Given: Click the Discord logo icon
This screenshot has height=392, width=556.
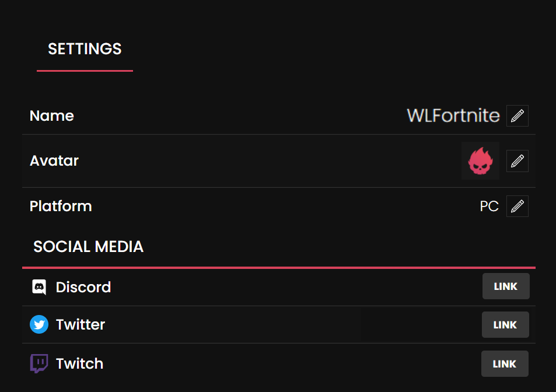Looking at the screenshot, I should point(39,287).
